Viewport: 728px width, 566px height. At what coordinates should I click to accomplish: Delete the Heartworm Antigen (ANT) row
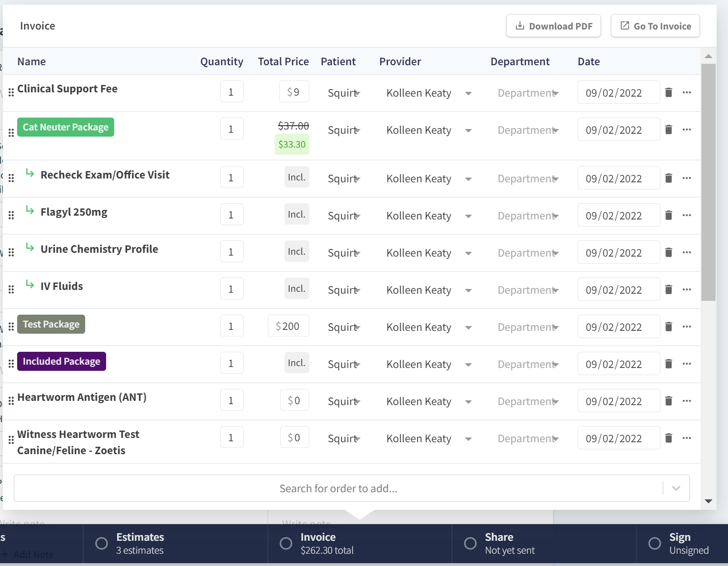tap(669, 401)
